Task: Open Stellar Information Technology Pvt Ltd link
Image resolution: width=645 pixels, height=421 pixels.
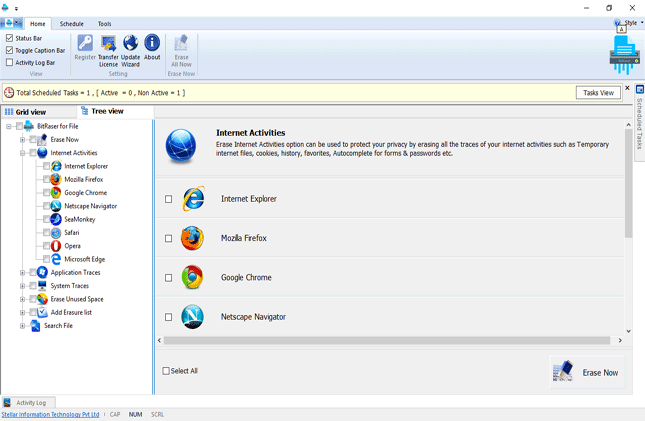Action: (50, 414)
